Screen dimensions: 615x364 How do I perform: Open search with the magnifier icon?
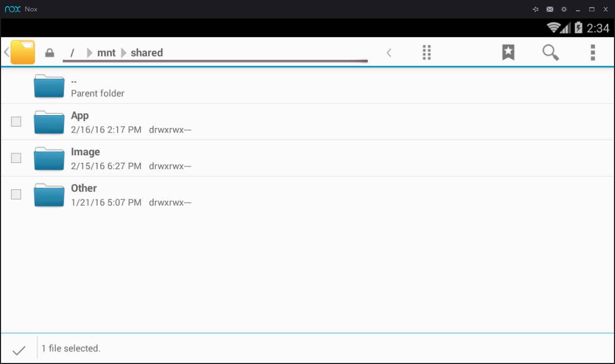pos(550,52)
